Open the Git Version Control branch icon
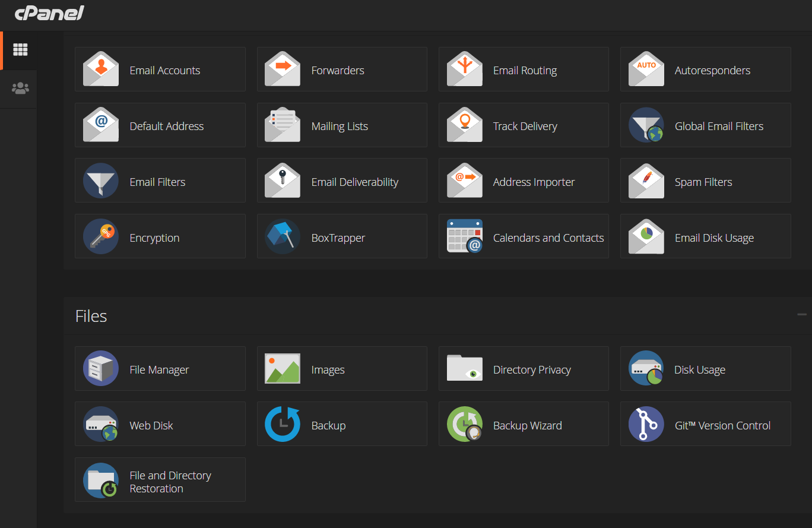The height and width of the screenshot is (528, 812). pyautogui.click(x=646, y=425)
